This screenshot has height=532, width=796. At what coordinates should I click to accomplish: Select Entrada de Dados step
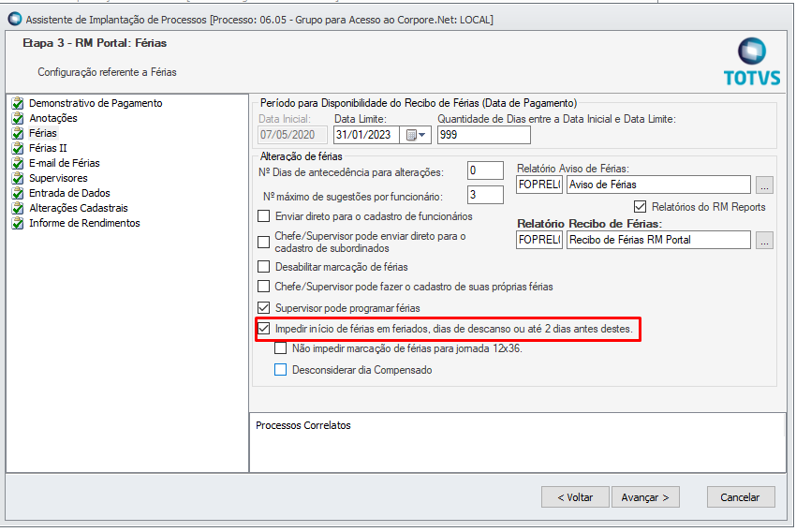pyautogui.click(x=69, y=193)
